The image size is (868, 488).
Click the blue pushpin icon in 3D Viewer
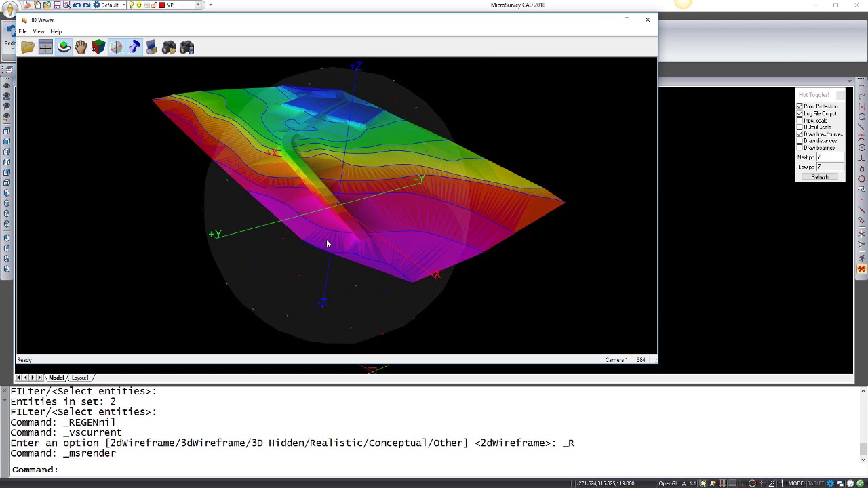tap(134, 47)
